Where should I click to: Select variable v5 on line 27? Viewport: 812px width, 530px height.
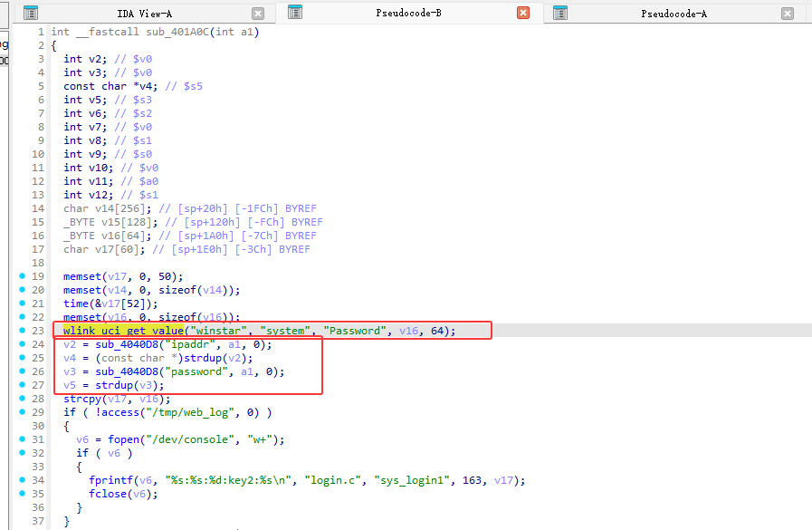pos(70,385)
